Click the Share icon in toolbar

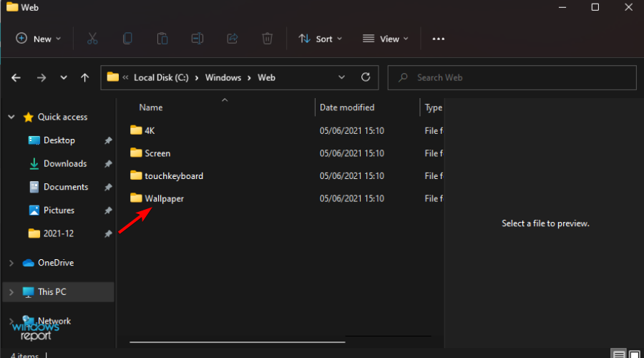tap(233, 39)
